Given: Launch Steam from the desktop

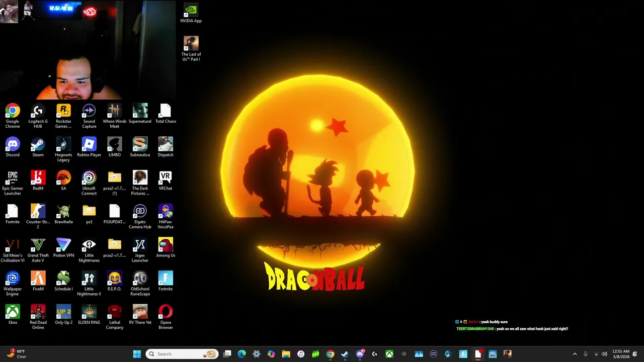Looking at the screenshot, I should pos(38,147).
